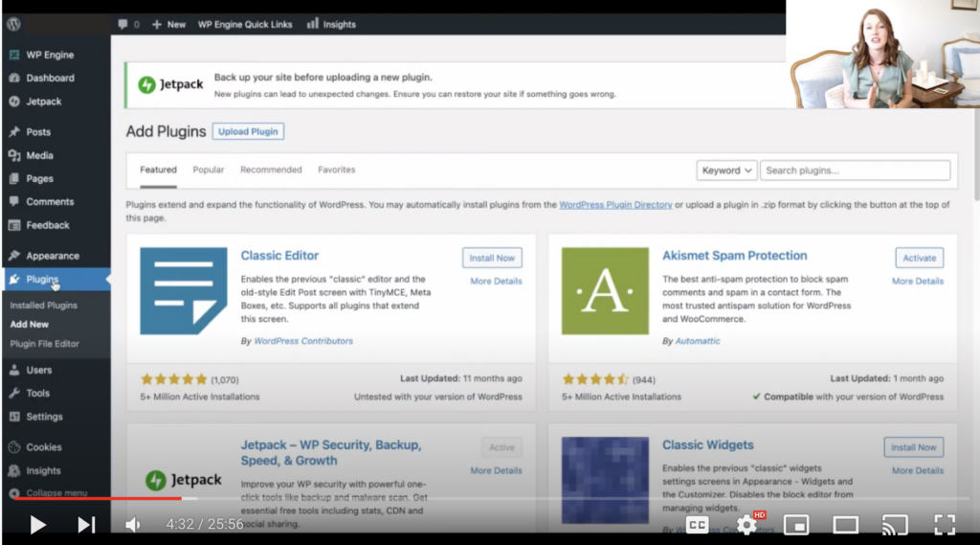Open Automattic author link
Image resolution: width=980 pixels, height=545 pixels.
[698, 341]
